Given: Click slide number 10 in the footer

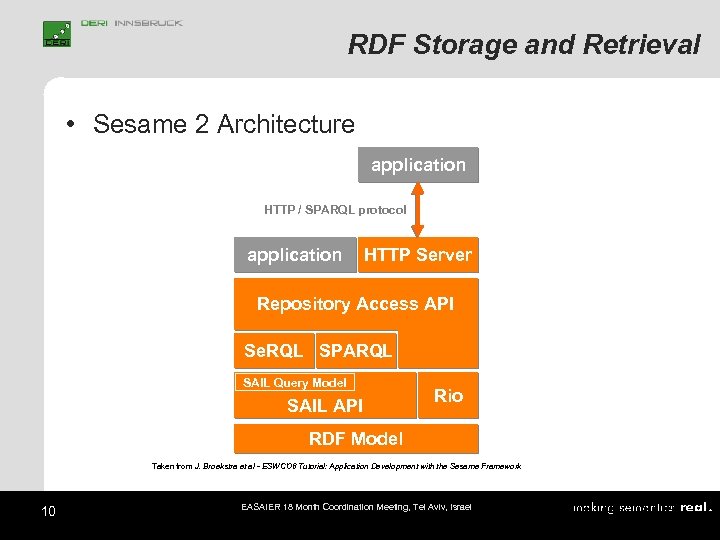Looking at the screenshot, I should click(x=48, y=511).
